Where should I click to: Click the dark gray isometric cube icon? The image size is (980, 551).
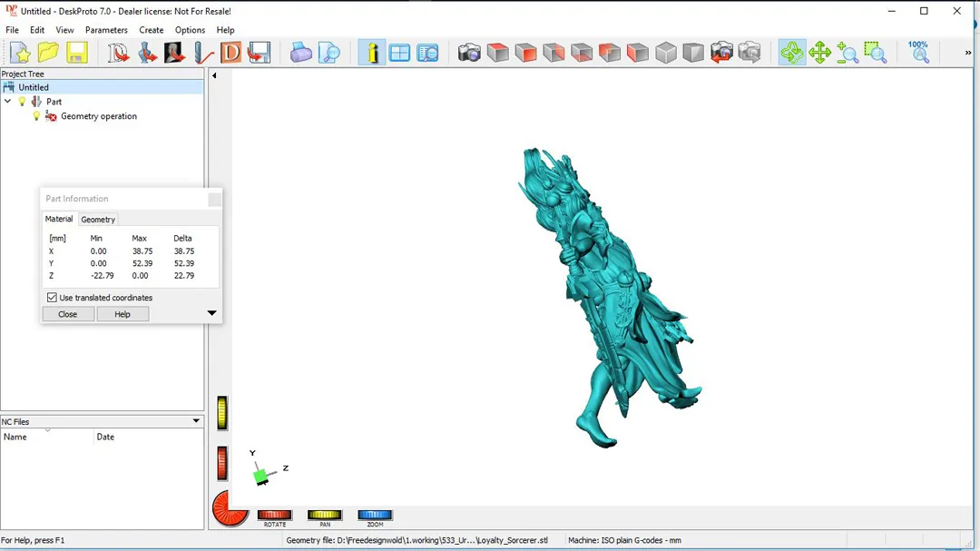(693, 53)
